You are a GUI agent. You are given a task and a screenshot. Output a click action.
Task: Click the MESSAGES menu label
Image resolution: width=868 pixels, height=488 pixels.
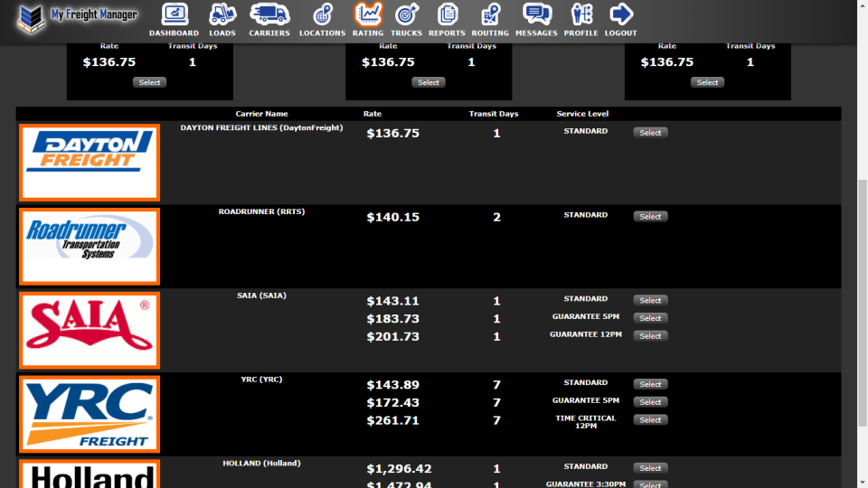pos(536,33)
